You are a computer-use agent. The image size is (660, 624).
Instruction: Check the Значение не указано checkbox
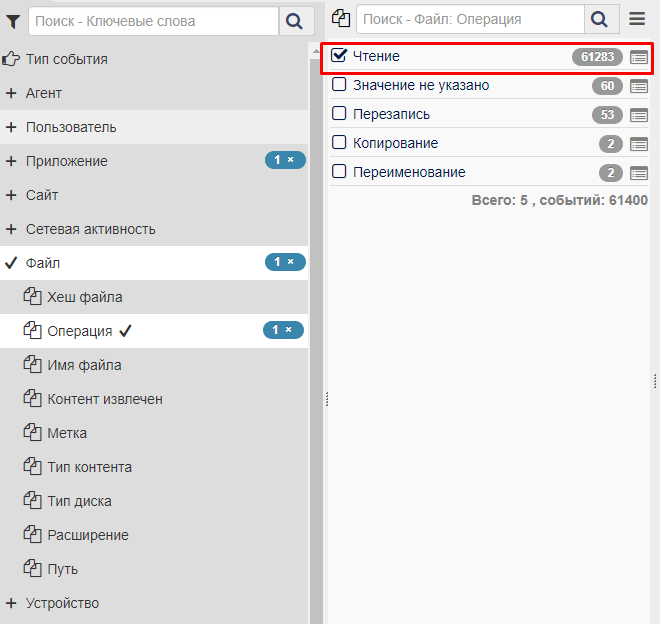point(339,85)
